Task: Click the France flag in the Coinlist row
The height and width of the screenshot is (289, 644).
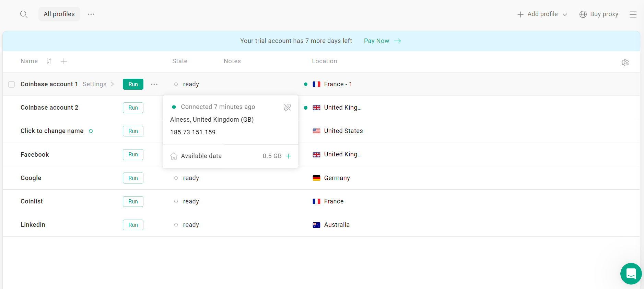Action: [316, 201]
